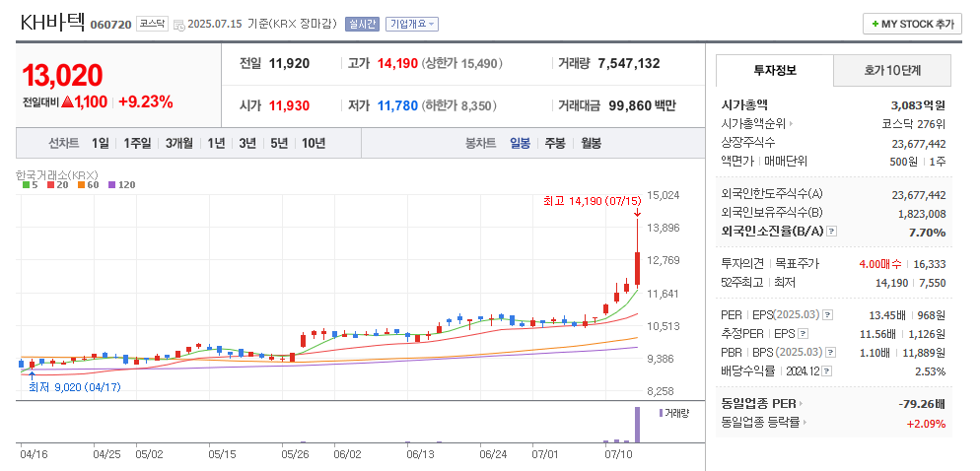
Task: Open help icon beside PER EPS(2025.03)
Action: 827,315
